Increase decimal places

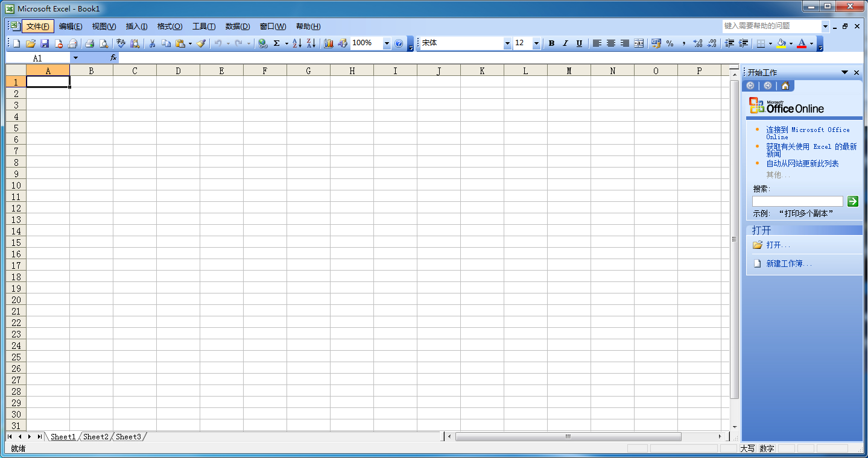698,43
